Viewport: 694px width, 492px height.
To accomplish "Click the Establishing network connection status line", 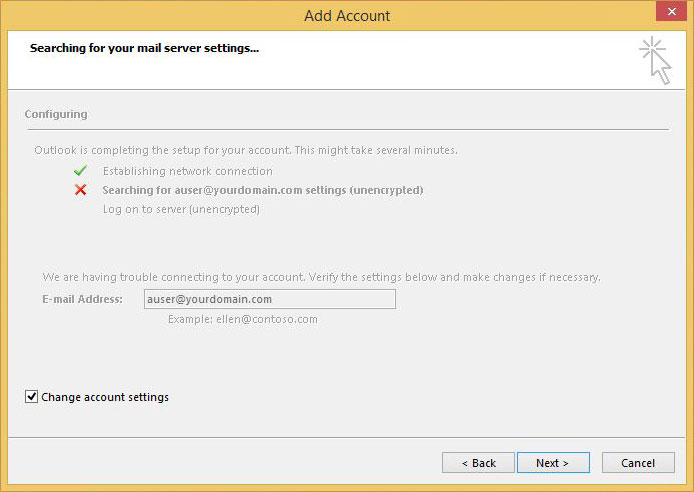I will tap(188, 171).
